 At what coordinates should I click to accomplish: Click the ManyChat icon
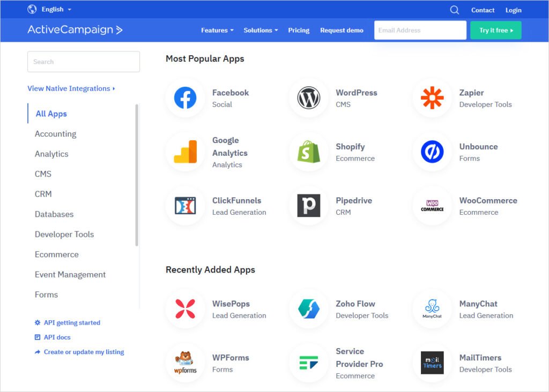432,310
